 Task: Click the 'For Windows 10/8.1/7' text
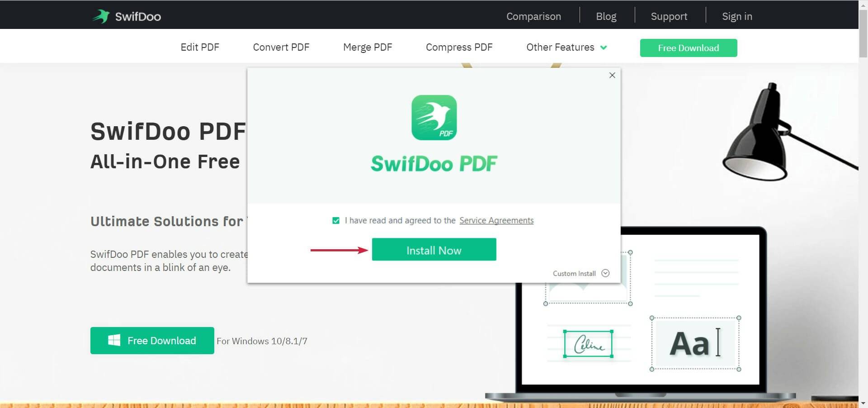[x=262, y=341]
